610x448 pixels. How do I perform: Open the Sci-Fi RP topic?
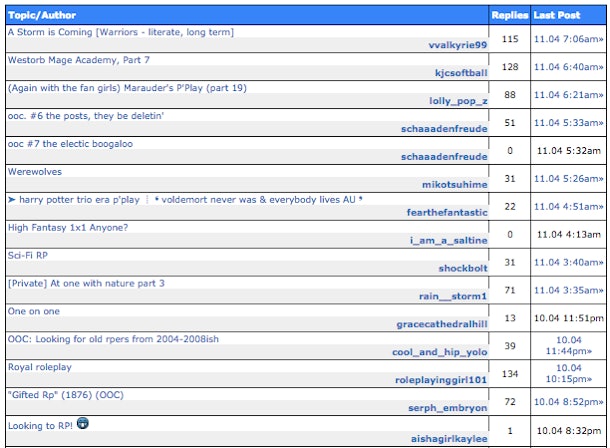click(x=28, y=256)
